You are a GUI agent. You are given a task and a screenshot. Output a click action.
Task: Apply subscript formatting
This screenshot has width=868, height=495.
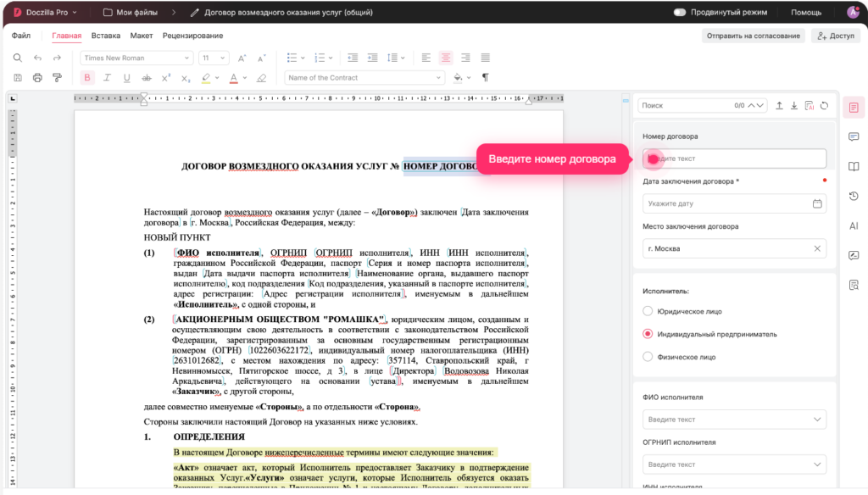tap(186, 78)
